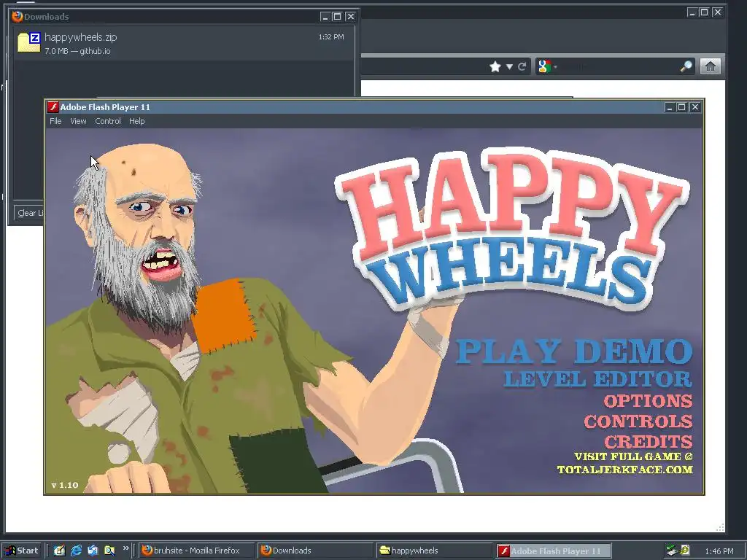Image resolution: width=747 pixels, height=560 pixels.
Task: Minimize the Firefox browser window
Action: (x=692, y=12)
